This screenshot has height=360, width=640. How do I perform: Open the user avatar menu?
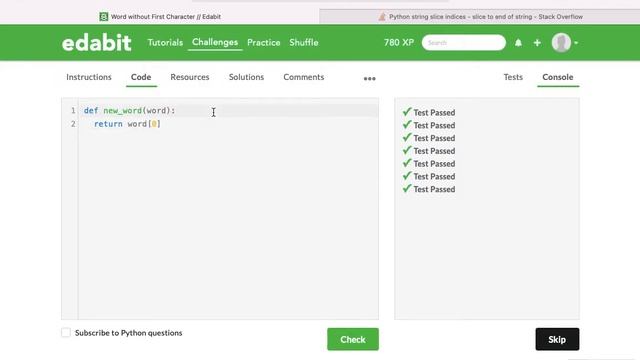pos(561,42)
